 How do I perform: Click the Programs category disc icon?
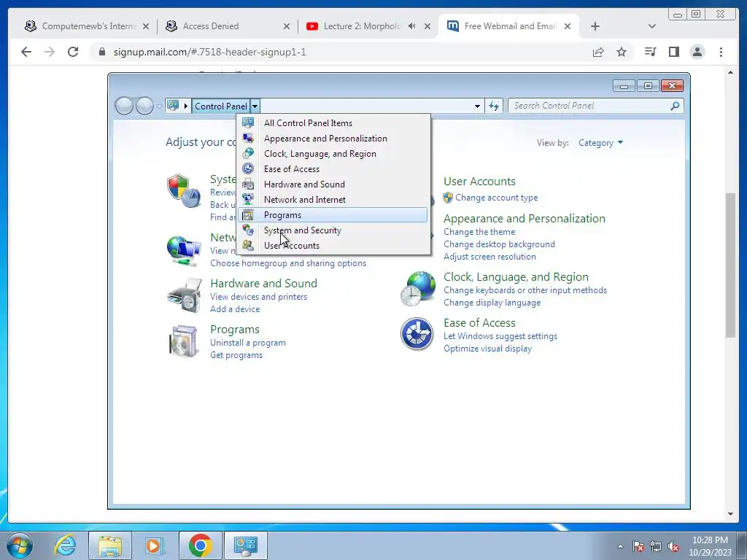pos(183,341)
